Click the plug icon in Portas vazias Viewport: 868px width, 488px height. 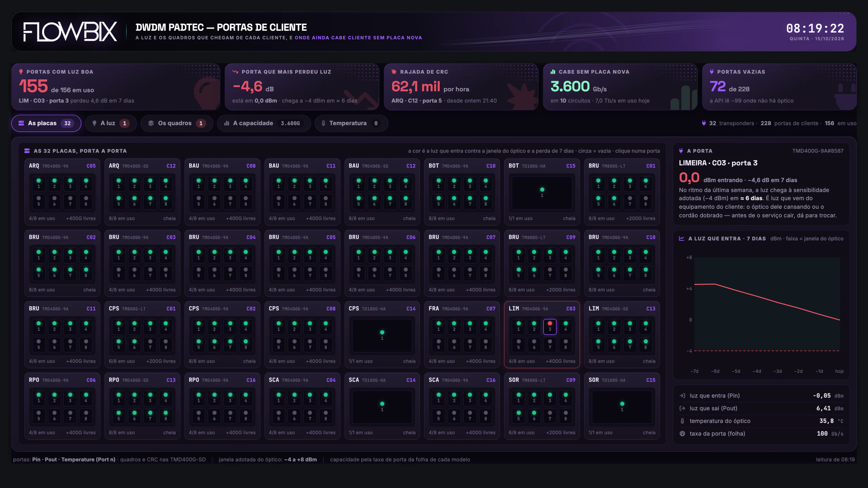click(712, 72)
